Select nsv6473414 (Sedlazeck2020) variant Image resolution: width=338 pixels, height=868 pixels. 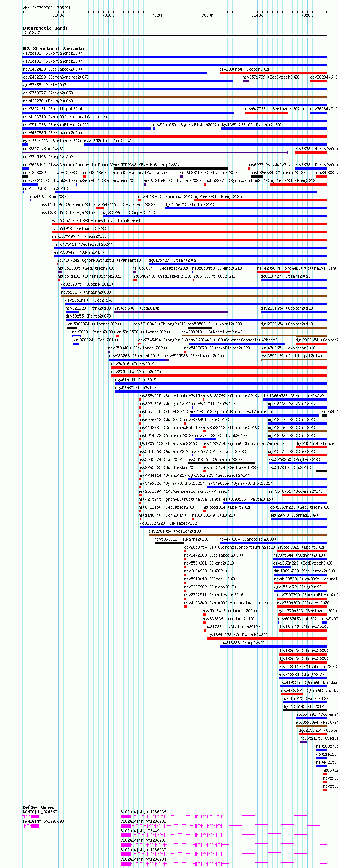83,245
